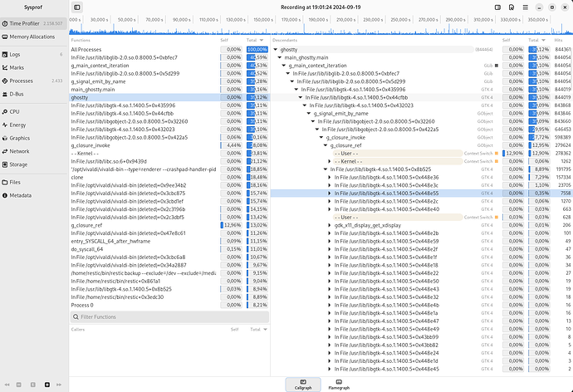Collapse g_closure_ref tree node
This screenshot has width=573, height=392.
(326, 145)
